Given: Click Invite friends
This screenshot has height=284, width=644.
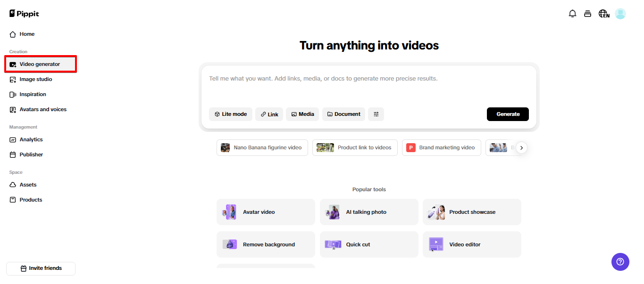Looking at the screenshot, I should pyautogui.click(x=41, y=268).
